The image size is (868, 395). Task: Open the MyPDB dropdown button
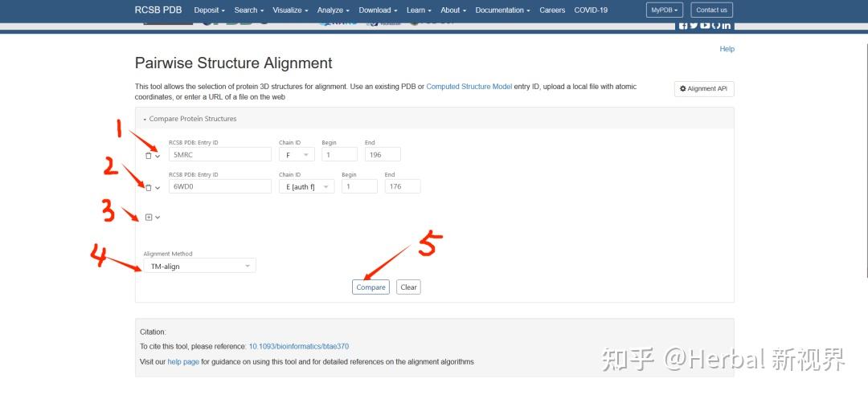[665, 10]
